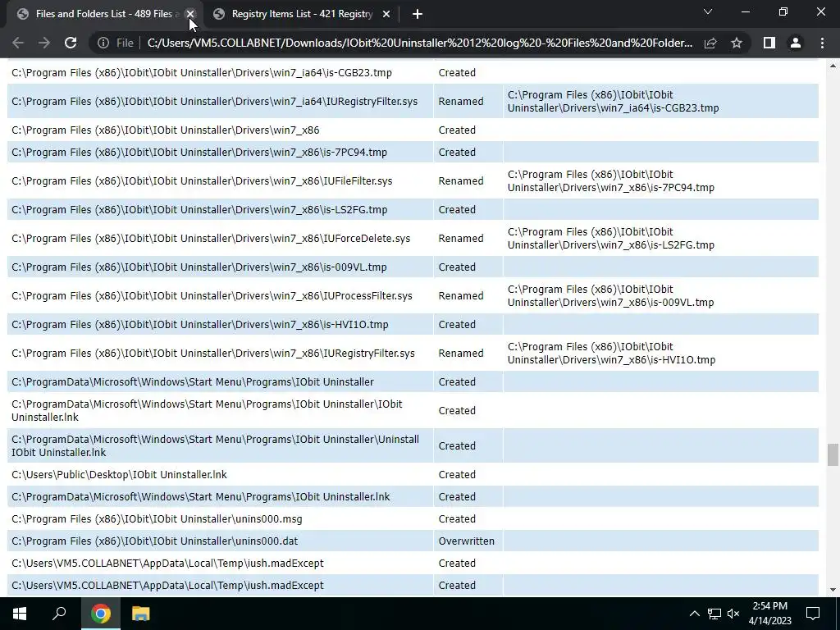
Task: Open Windows search from the taskbar
Action: pos(59,614)
